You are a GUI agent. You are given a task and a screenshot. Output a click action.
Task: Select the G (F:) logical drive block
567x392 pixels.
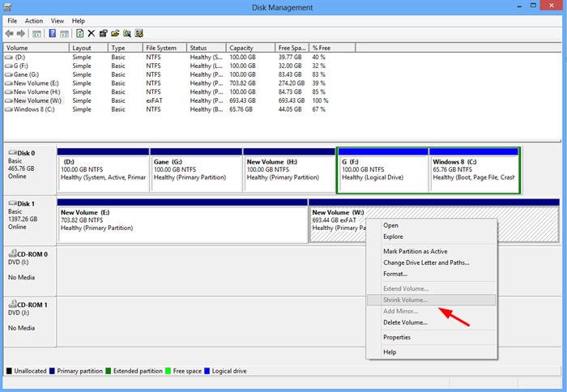pyautogui.click(x=383, y=170)
